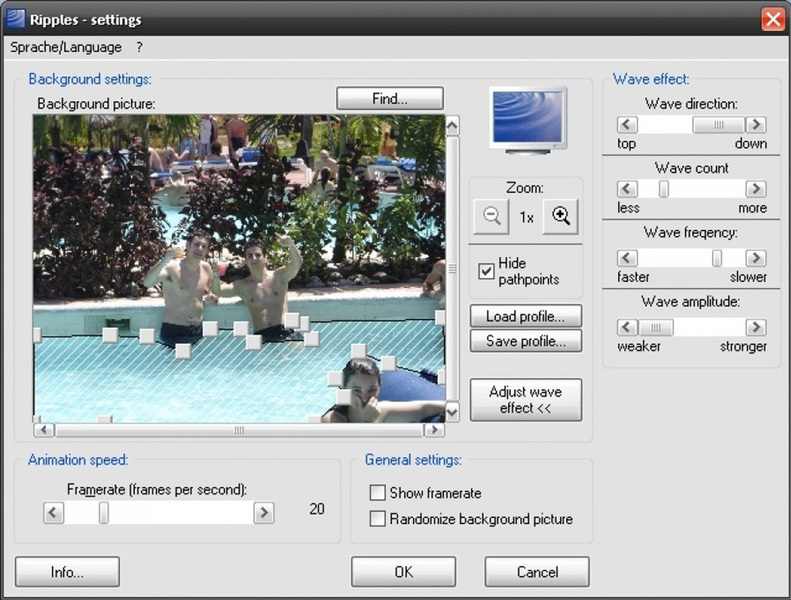Decrease Wave count with left arrow
This screenshot has width=791, height=600.
coord(627,189)
